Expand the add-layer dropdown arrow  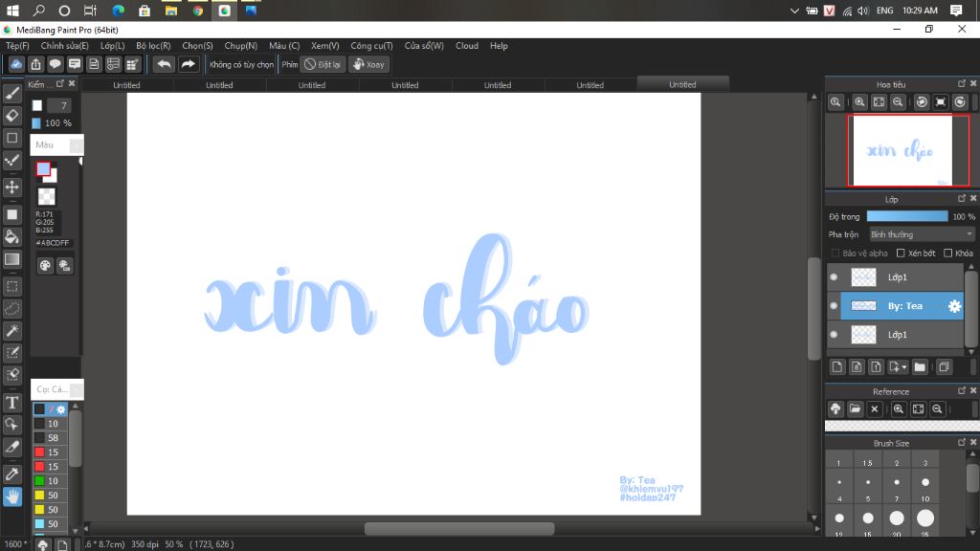tap(903, 367)
